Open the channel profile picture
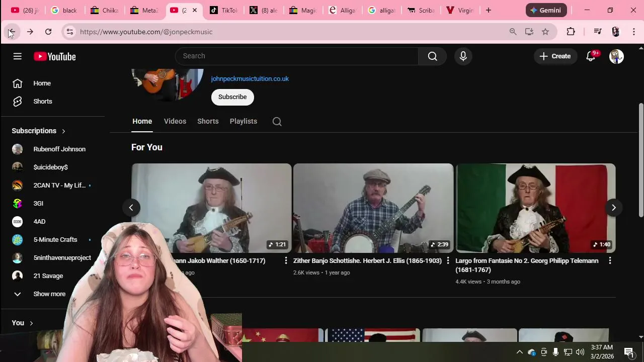This screenshot has height=362, width=644. (168, 85)
